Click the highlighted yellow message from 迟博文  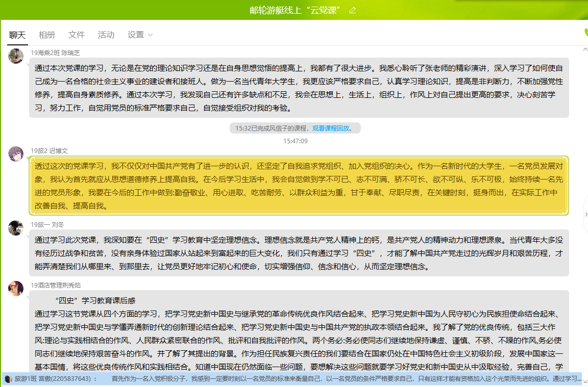coord(299,186)
